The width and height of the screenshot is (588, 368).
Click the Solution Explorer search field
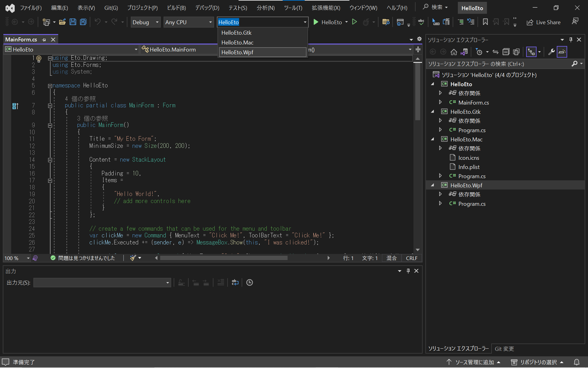[x=499, y=64]
